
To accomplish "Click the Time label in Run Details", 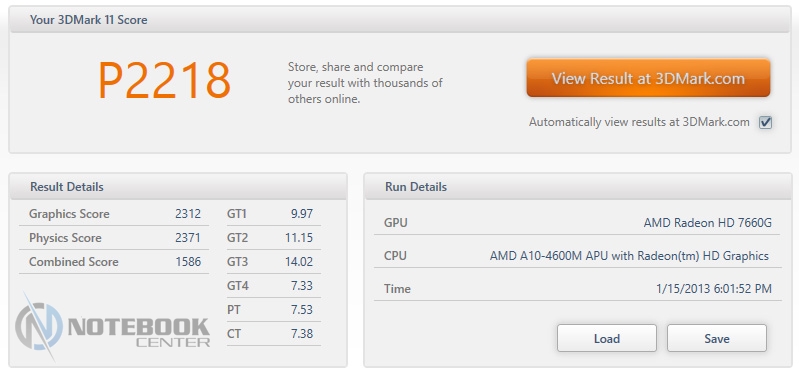I will tap(397, 289).
